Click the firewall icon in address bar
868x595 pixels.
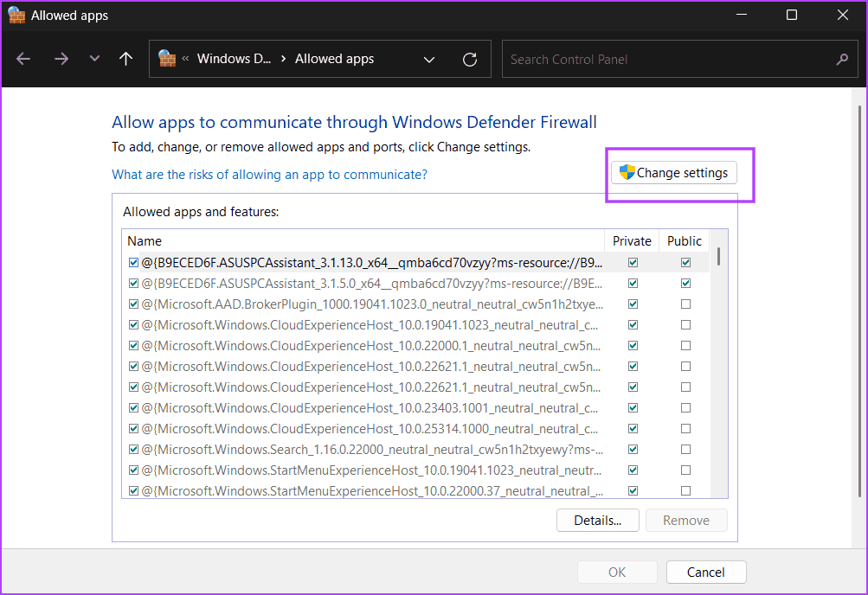click(167, 59)
